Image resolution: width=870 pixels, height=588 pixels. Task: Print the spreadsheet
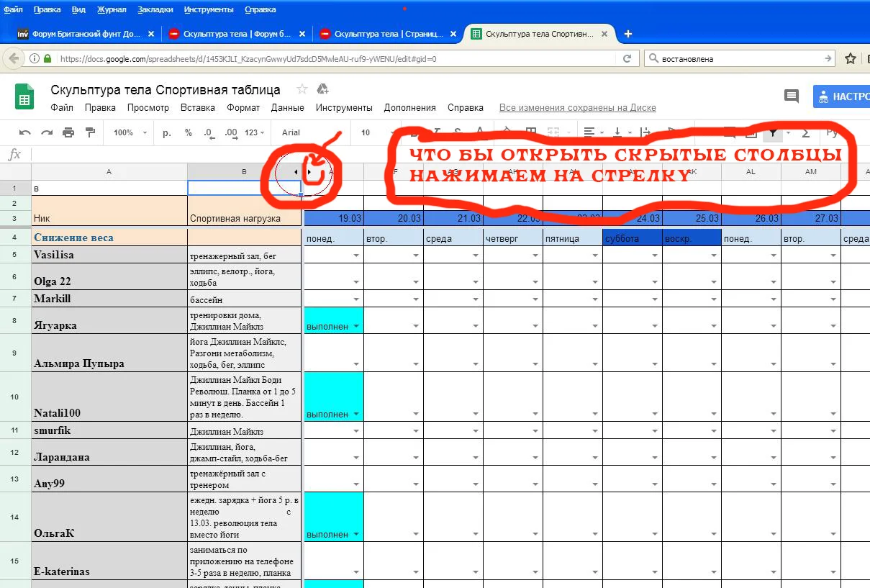68,133
